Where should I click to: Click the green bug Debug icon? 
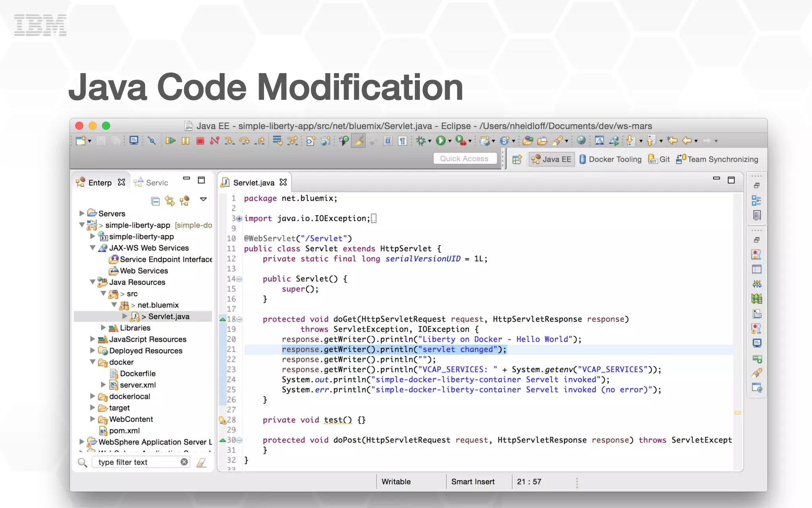click(x=421, y=140)
